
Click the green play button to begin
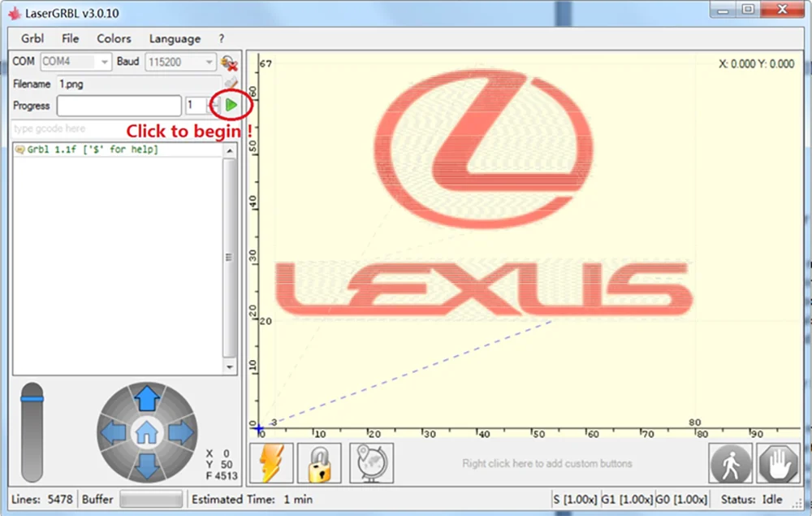point(231,105)
